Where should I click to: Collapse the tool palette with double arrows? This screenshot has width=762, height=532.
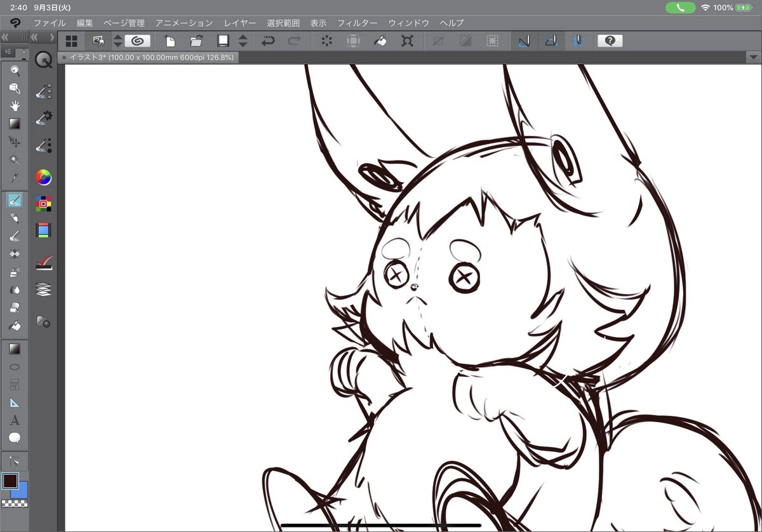pos(5,37)
